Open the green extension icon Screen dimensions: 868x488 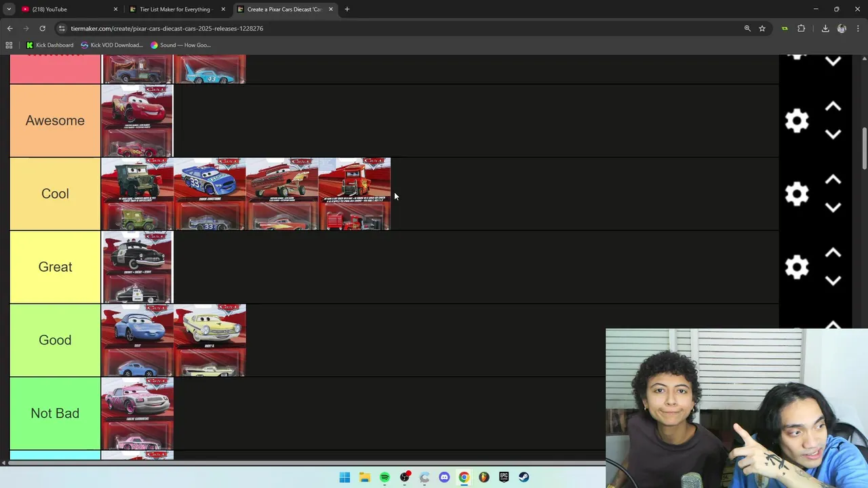(x=785, y=28)
